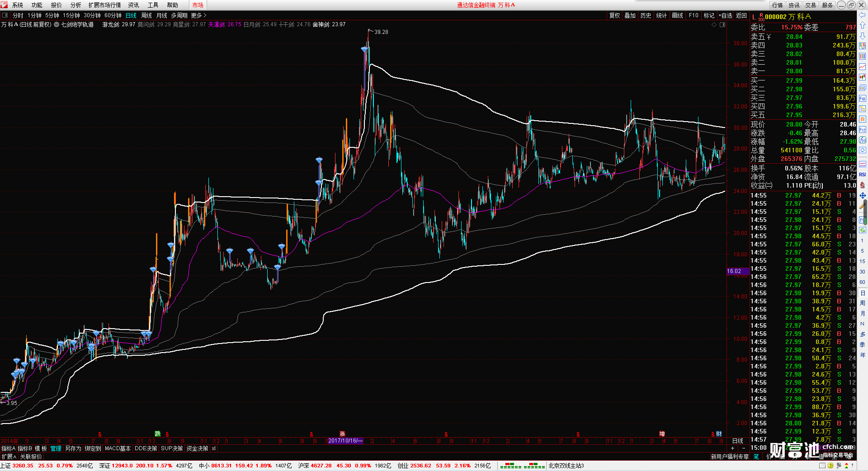Select the 季 quarterly period in sidebar

coord(862,344)
